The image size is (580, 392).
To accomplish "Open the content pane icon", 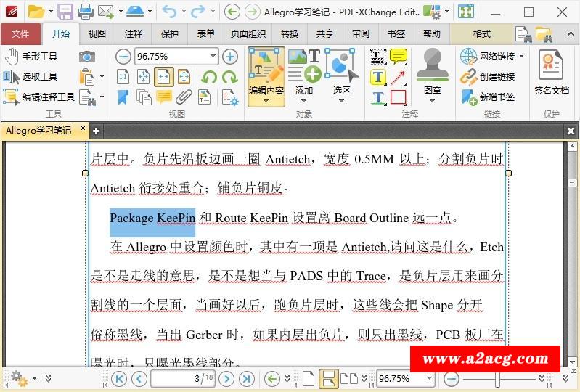I will [204, 97].
